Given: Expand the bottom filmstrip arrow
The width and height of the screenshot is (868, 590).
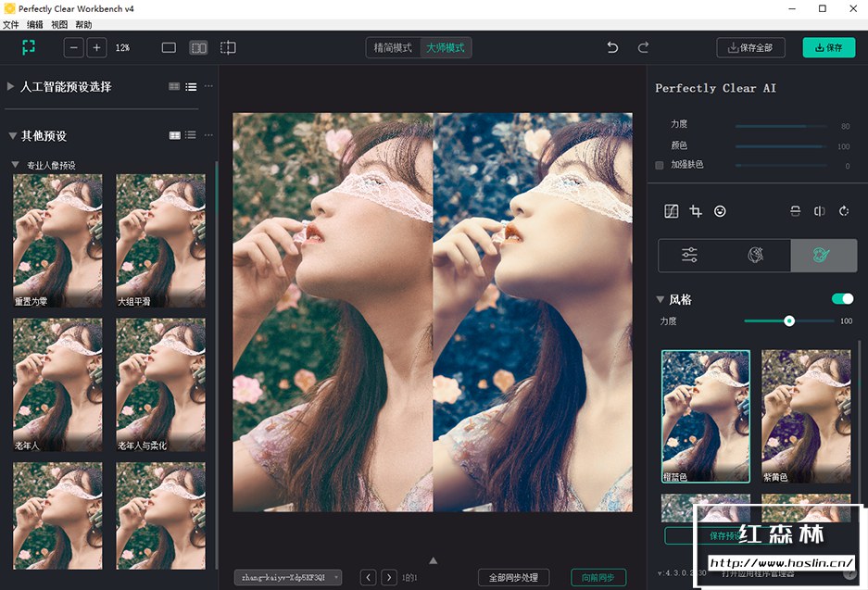Looking at the screenshot, I should pyautogui.click(x=433, y=560).
